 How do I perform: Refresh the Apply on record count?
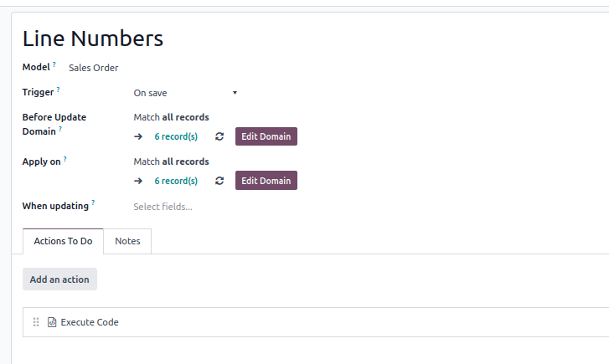point(219,181)
